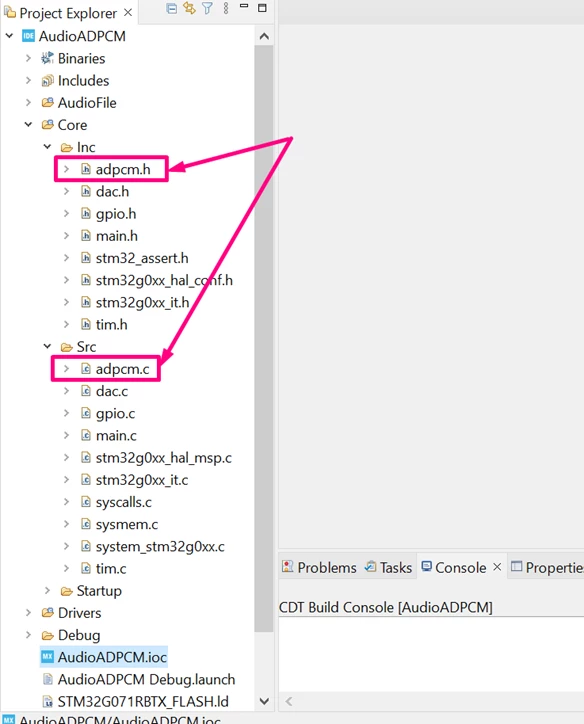Click the dac.h header file icon
584x724 pixels.
tap(86, 191)
